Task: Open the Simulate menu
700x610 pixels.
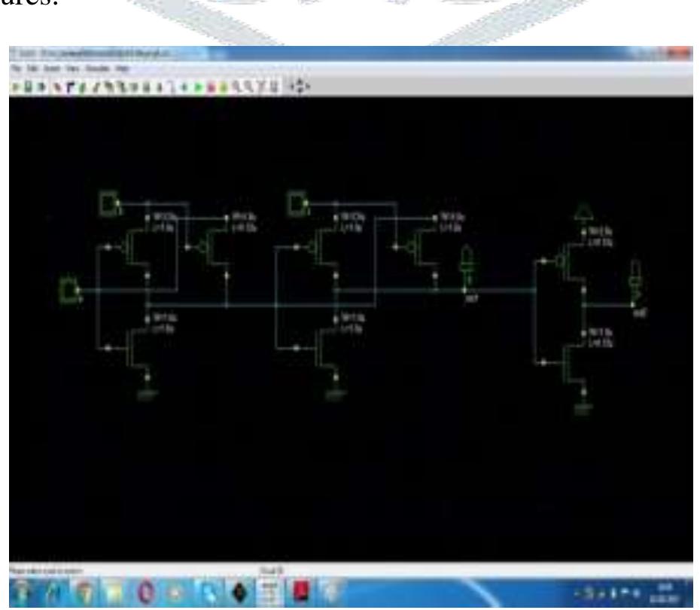Action: (x=94, y=69)
